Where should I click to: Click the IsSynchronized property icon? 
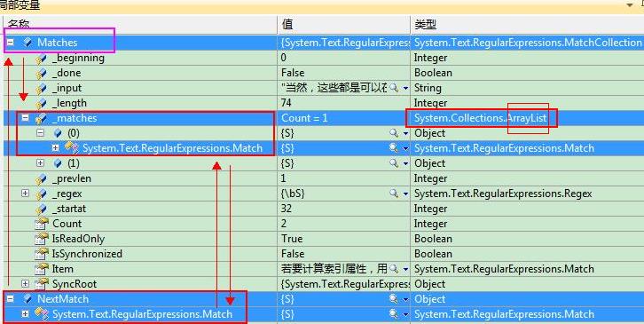point(42,254)
